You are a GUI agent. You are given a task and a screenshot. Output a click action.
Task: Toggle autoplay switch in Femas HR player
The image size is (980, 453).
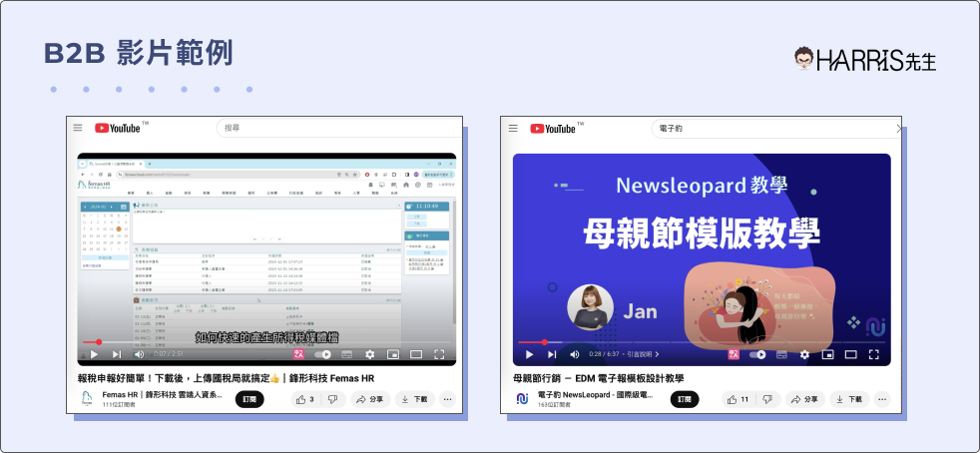pos(322,354)
